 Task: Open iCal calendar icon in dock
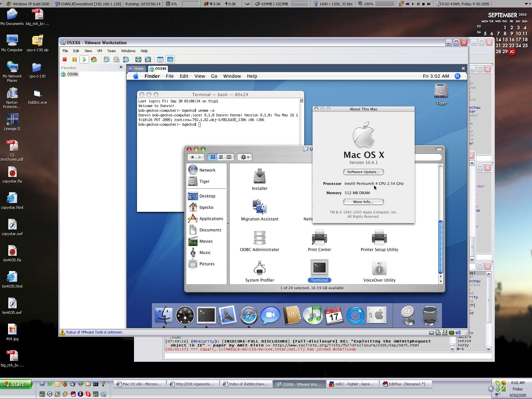334,315
